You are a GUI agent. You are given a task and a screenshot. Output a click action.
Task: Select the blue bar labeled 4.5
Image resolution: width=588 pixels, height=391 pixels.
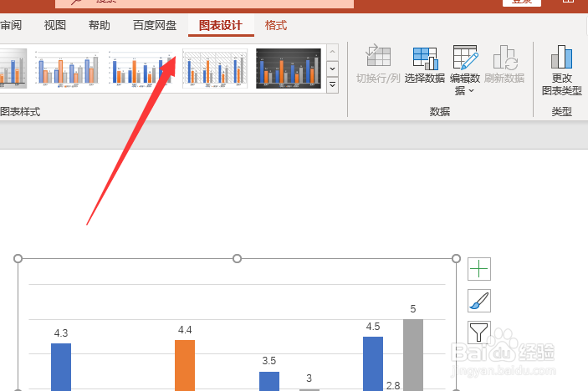373,363
